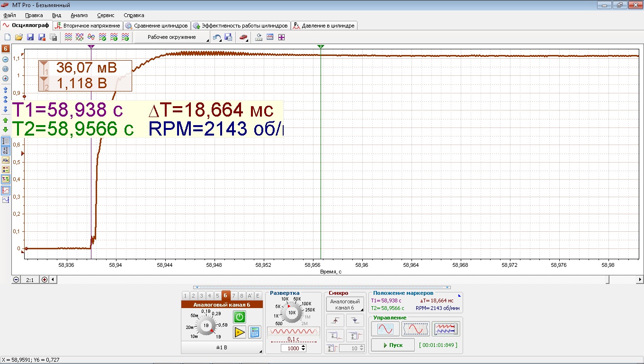Click the 2:1 zoom ratio button
644x364 pixels.
tap(30, 280)
